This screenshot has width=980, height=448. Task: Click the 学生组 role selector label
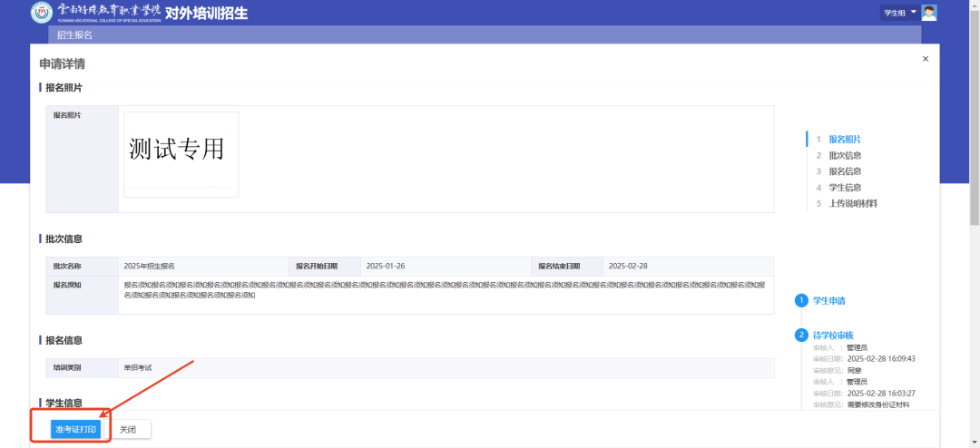tap(894, 13)
